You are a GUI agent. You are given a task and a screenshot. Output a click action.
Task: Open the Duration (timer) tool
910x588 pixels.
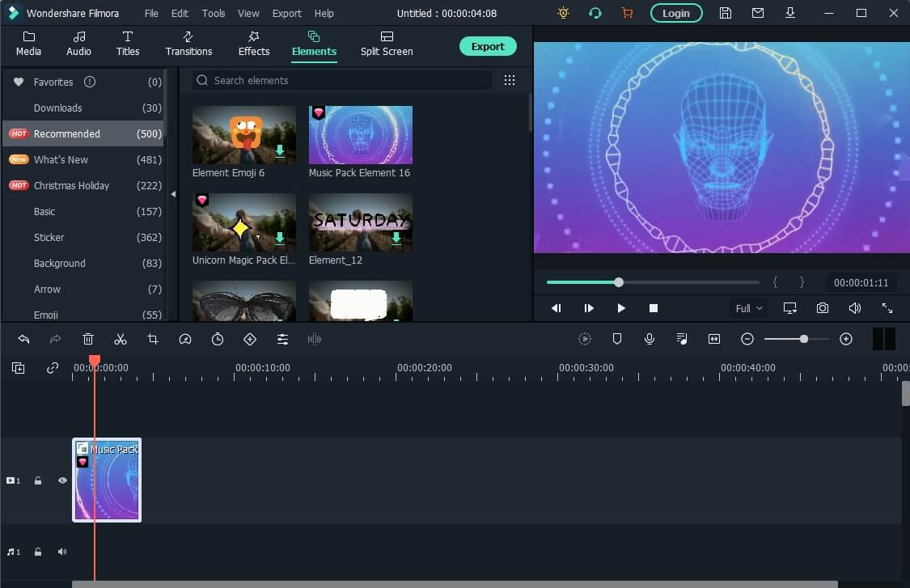click(218, 339)
